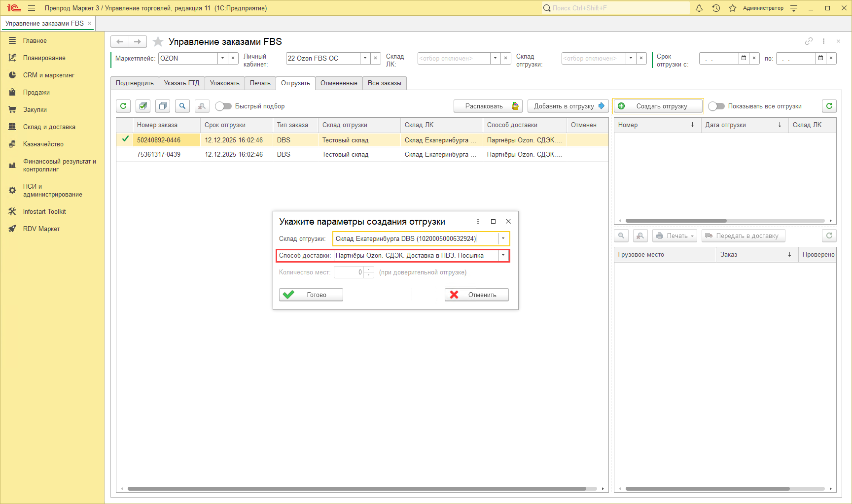Screen dimensions: 852x504
Task: Click the select all checkmarks icon
Action: 143,106
